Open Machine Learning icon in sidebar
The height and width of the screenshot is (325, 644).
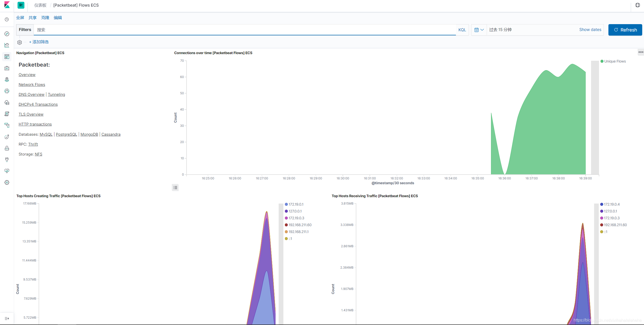pos(7,91)
